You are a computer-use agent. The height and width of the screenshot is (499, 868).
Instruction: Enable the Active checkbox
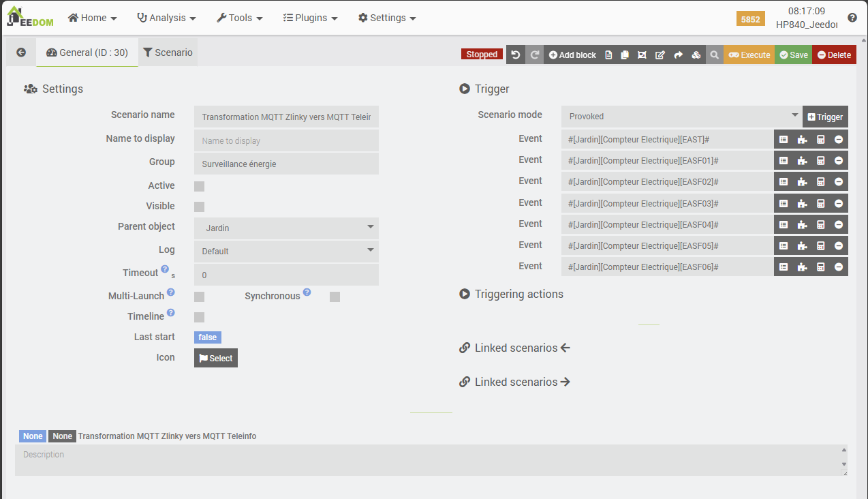199,186
